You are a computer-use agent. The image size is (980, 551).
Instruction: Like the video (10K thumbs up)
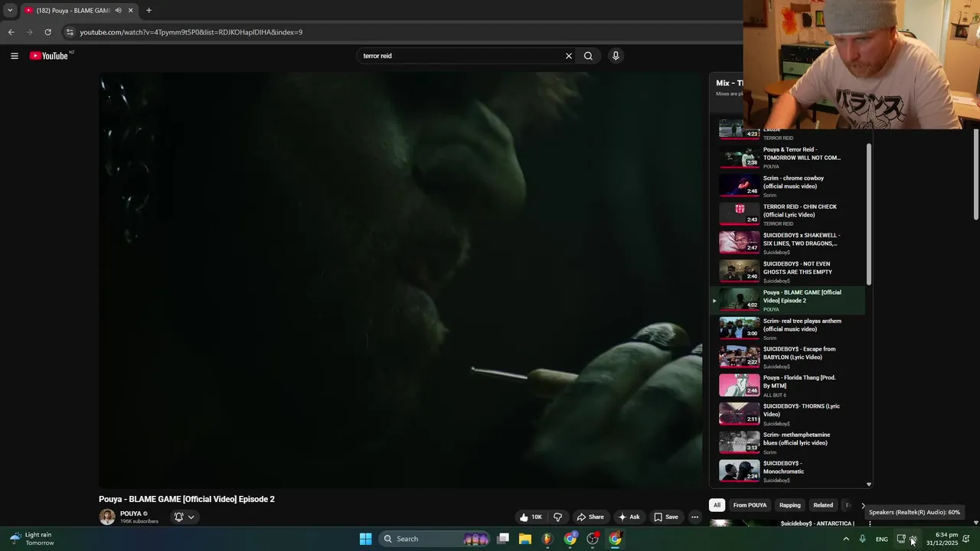(531, 517)
